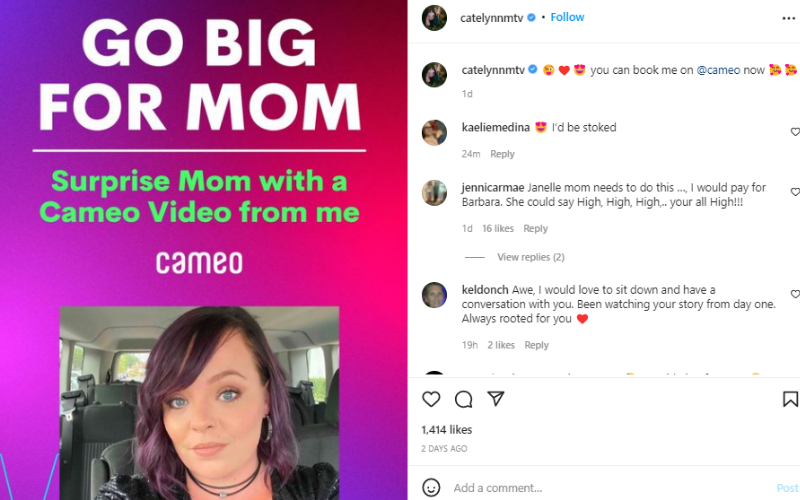The height and width of the screenshot is (500, 800).
Task: Share the post with the paper plane icon
Action: click(x=496, y=398)
